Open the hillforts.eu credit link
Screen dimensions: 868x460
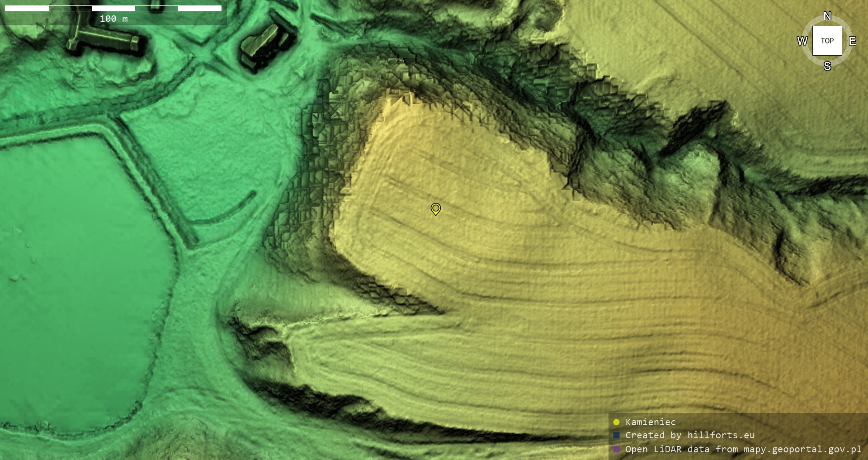point(721,435)
